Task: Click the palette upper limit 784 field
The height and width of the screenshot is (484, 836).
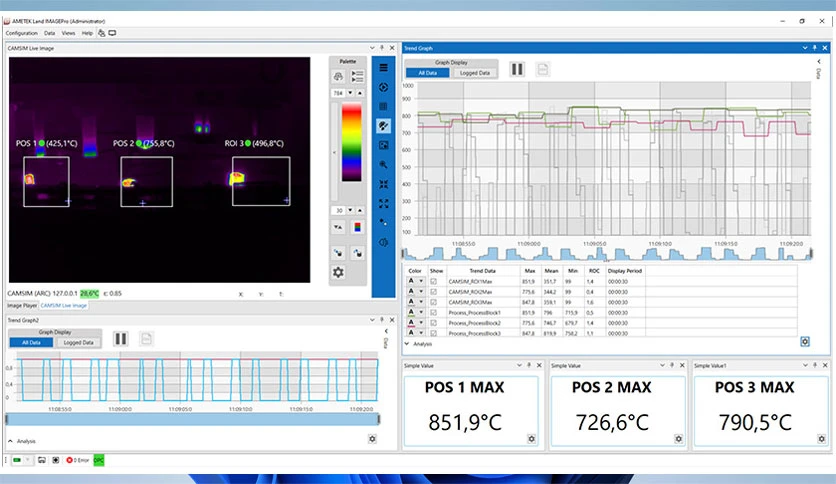Action: click(338, 93)
